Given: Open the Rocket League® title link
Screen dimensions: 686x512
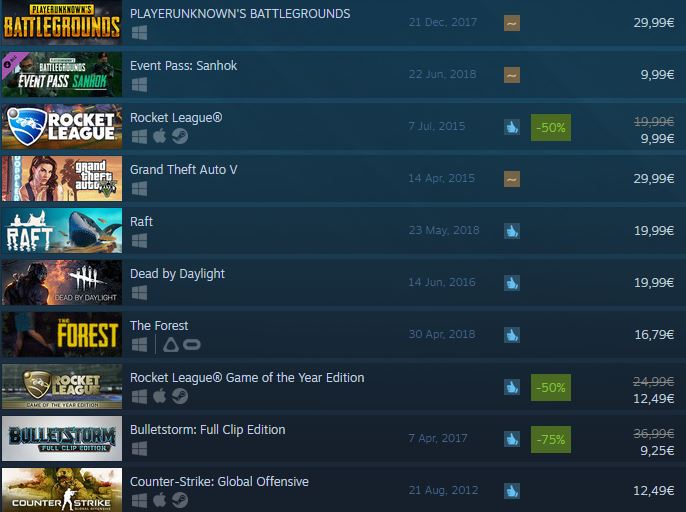Looking at the screenshot, I should click(176, 118).
